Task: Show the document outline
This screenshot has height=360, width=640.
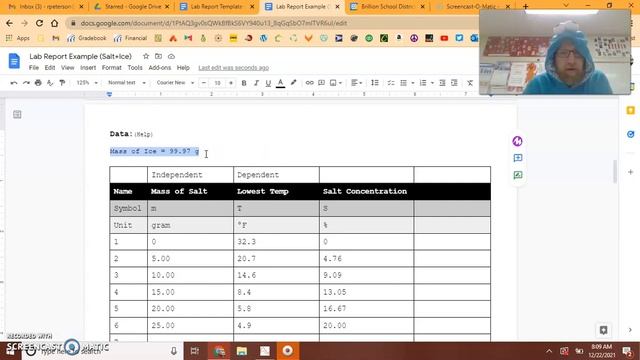Action: coord(17,115)
